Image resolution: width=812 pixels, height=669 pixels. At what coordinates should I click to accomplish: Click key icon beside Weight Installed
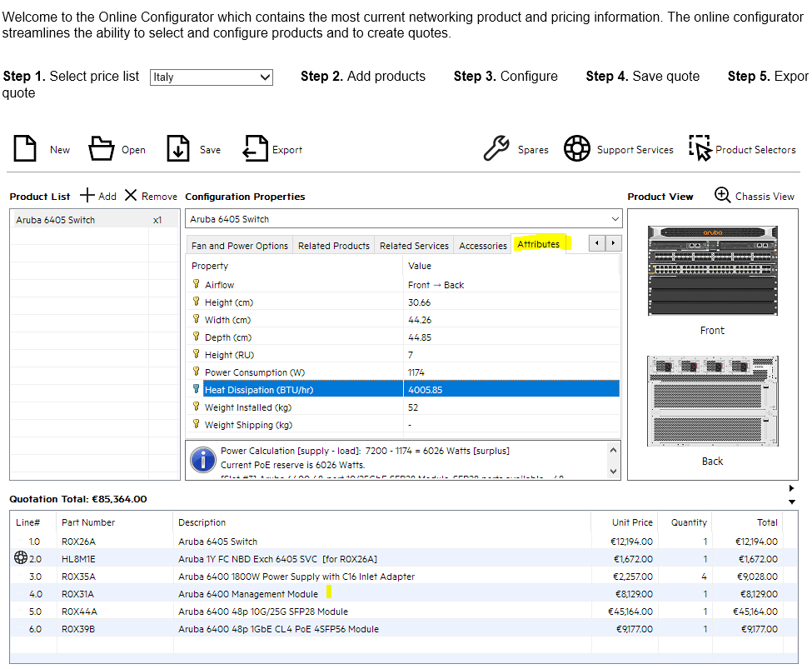197,407
